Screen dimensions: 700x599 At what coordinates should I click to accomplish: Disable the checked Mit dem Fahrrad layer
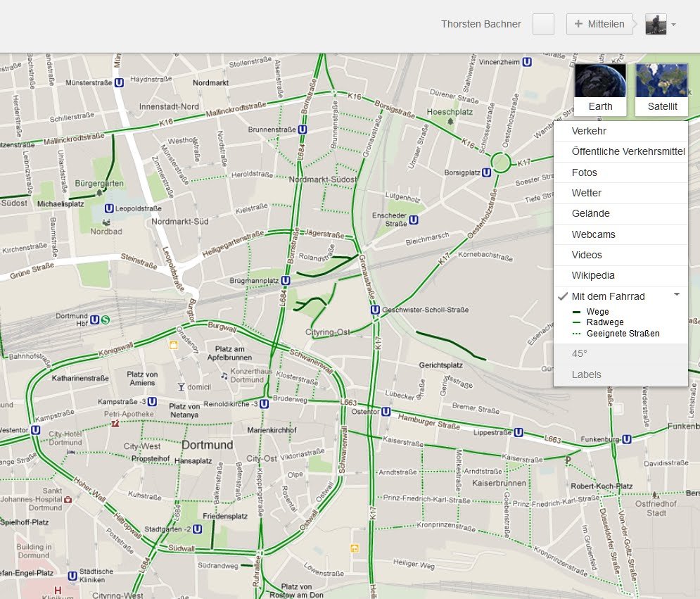click(x=608, y=296)
